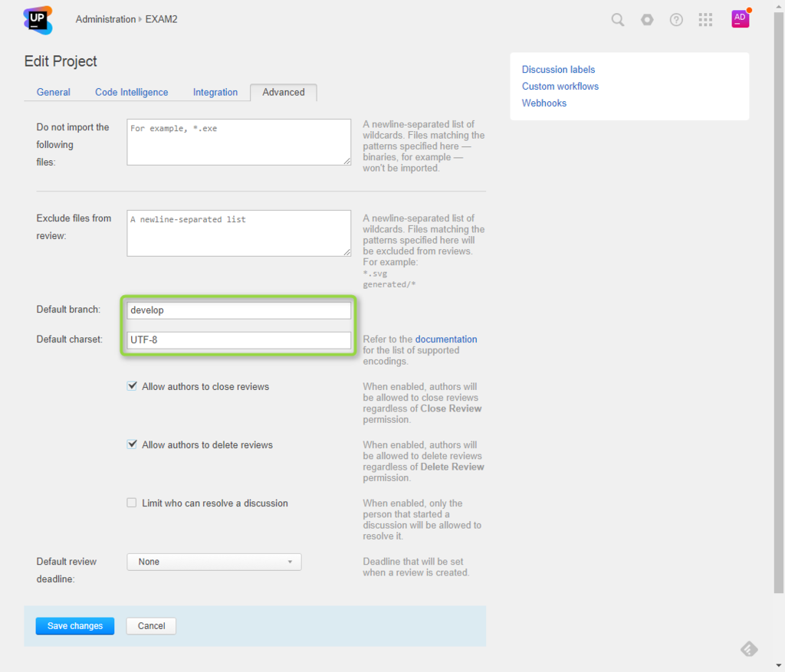Open the Default review deadline dropdown
The width and height of the screenshot is (785, 672).
[x=215, y=562]
